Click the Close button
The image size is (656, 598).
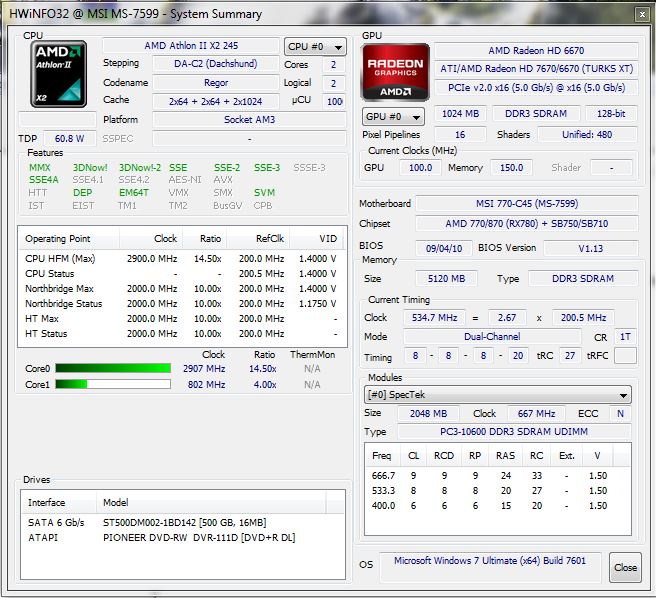coord(625,567)
